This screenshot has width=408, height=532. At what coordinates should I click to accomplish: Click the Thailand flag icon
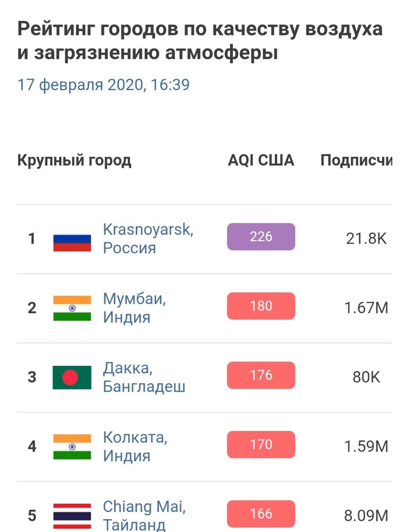click(72, 517)
